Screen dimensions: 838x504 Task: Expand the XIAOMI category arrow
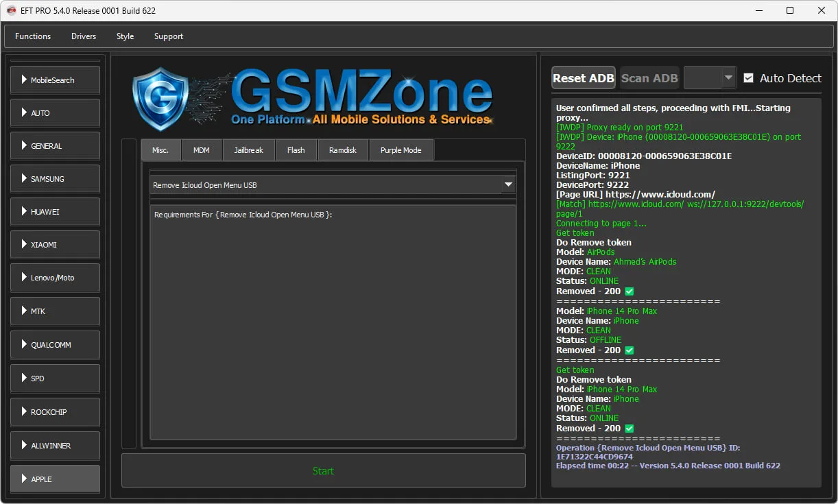pyautogui.click(x=24, y=245)
